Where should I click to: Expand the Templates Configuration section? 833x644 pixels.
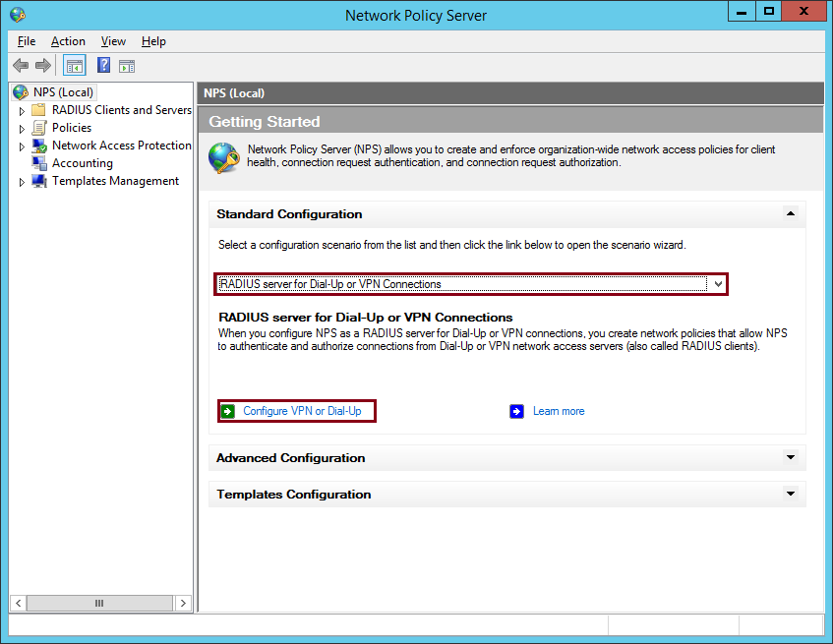coord(790,494)
